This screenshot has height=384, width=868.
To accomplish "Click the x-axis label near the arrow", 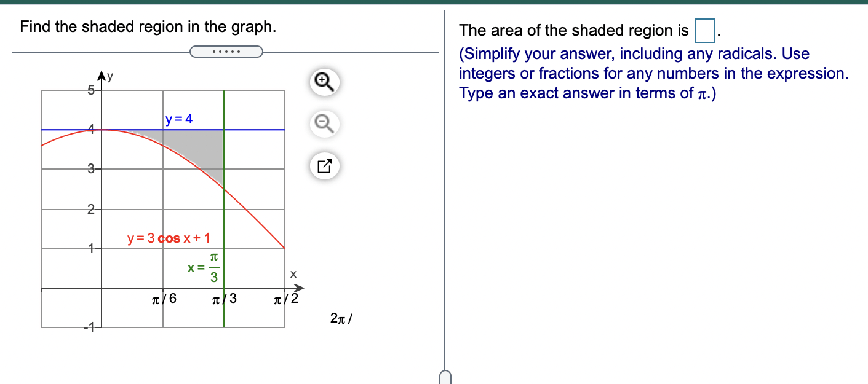I will click(293, 274).
